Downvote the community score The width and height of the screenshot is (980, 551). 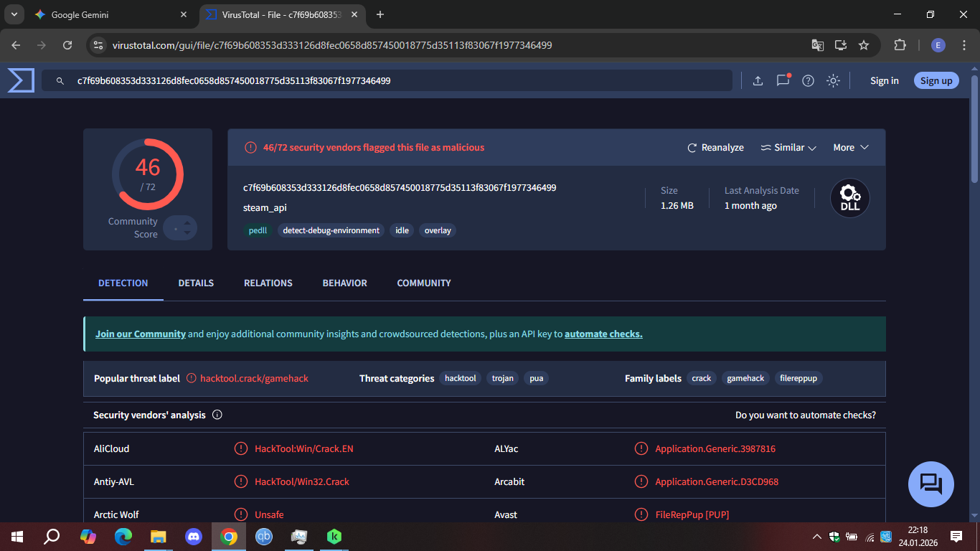187,232
